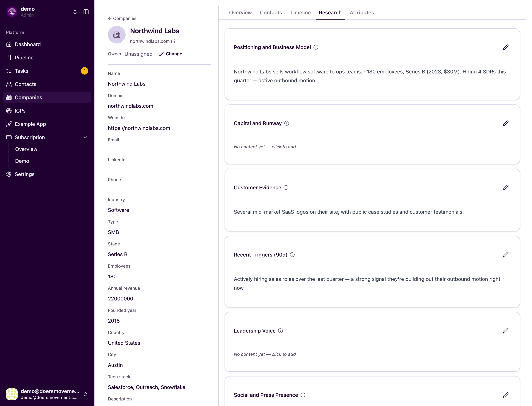The width and height of the screenshot is (532, 406).
Task: Click the user avatar at bottom
Action: [x=12, y=394]
